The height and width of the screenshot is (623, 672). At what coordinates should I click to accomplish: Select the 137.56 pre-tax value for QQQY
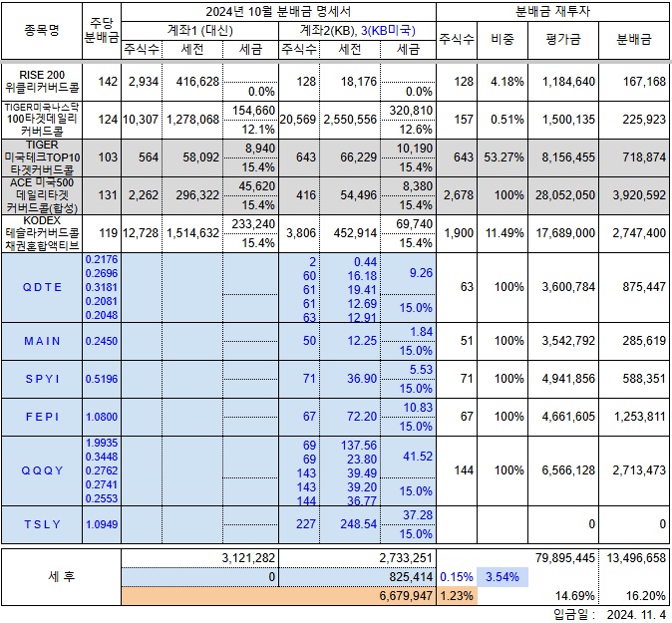pos(359,446)
